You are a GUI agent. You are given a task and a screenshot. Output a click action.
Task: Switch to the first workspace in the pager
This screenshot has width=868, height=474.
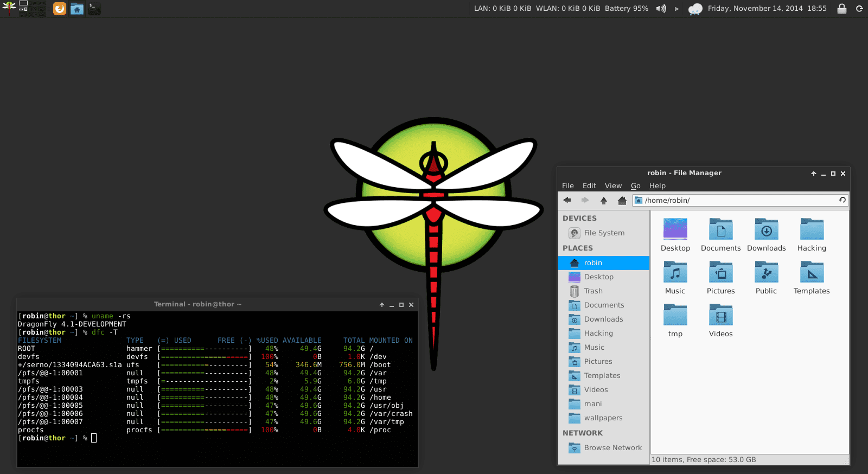pos(23,4)
